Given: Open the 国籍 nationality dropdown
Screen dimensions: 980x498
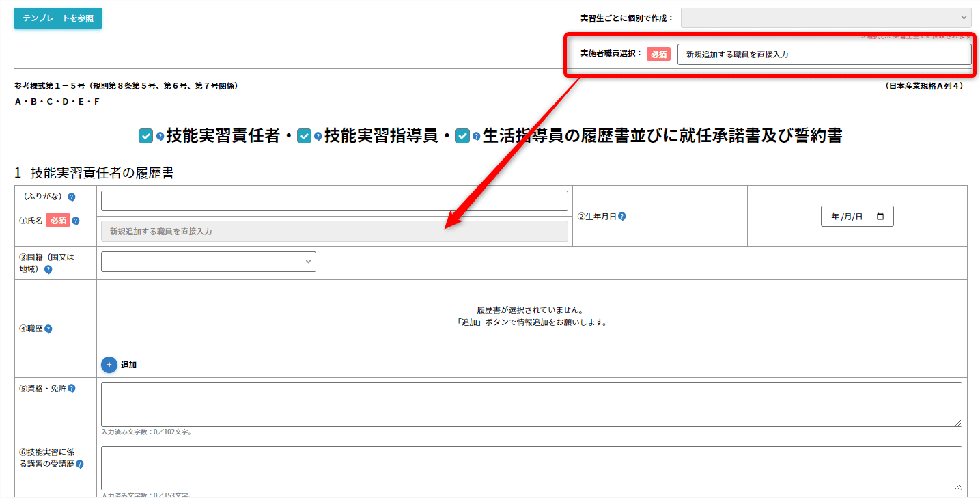Looking at the screenshot, I should coord(208,262).
